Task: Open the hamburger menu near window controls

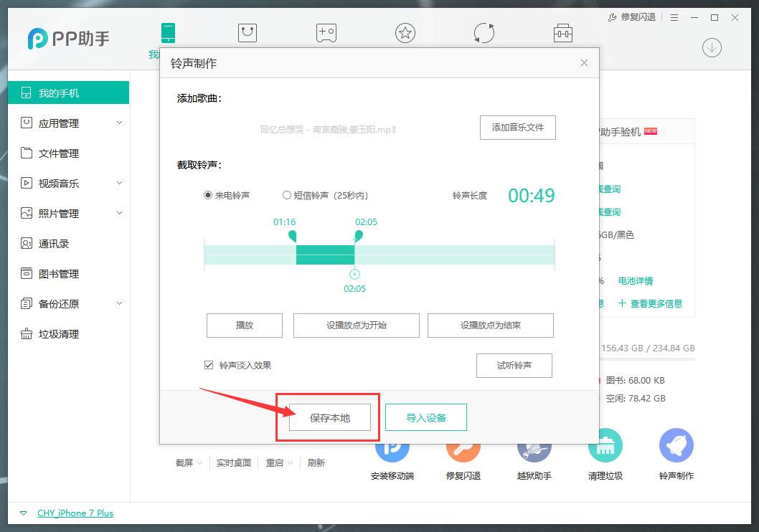Action: pyautogui.click(x=673, y=17)
